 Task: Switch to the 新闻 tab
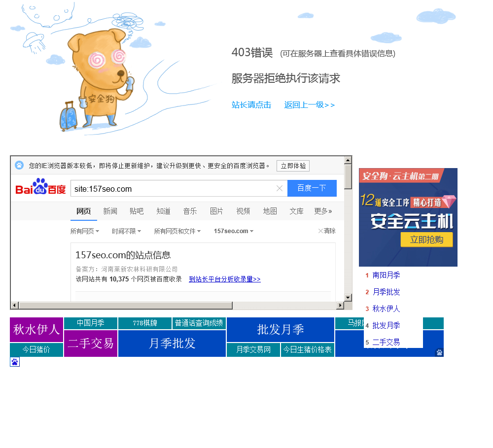(110, 211)
